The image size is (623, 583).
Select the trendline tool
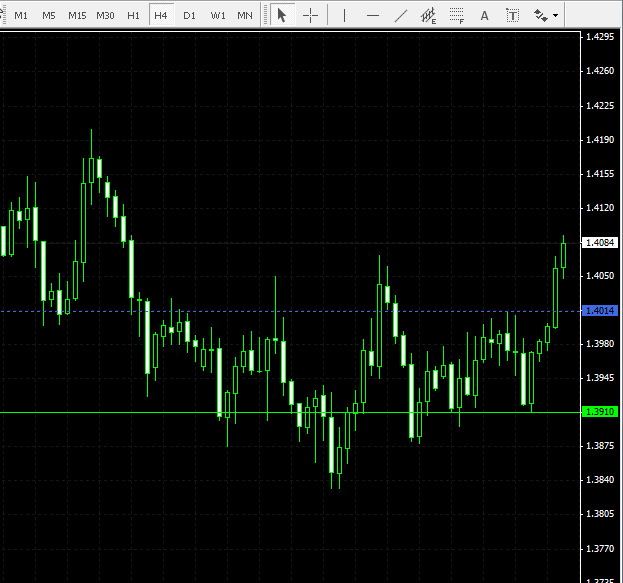(400, 15)
